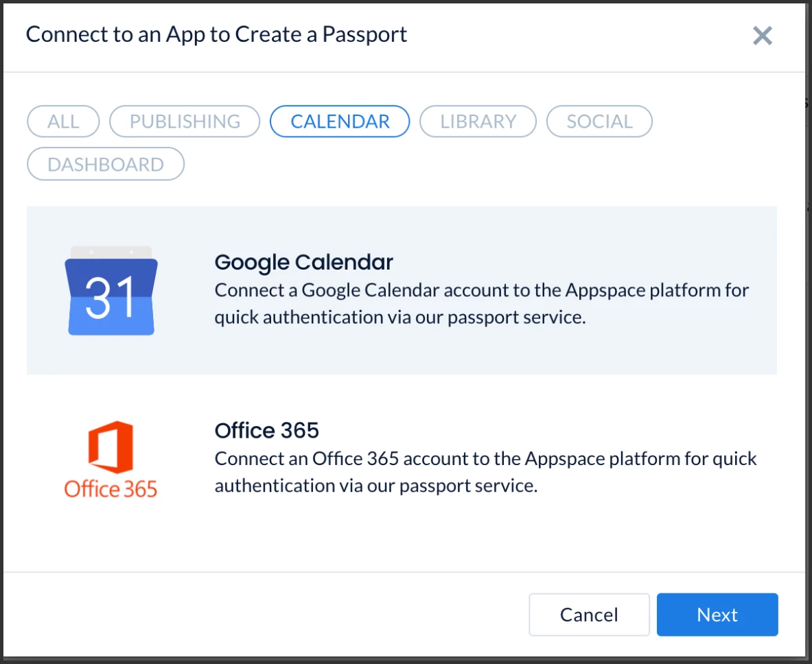Select the Office 365 title

click(267, 430)
